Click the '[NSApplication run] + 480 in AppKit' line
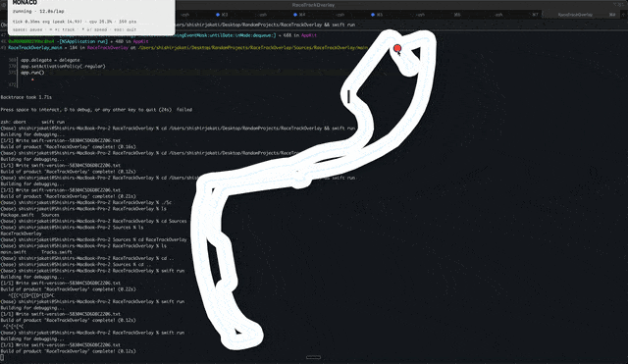Viewport: 628px width, 364px height. pos(78,41)
